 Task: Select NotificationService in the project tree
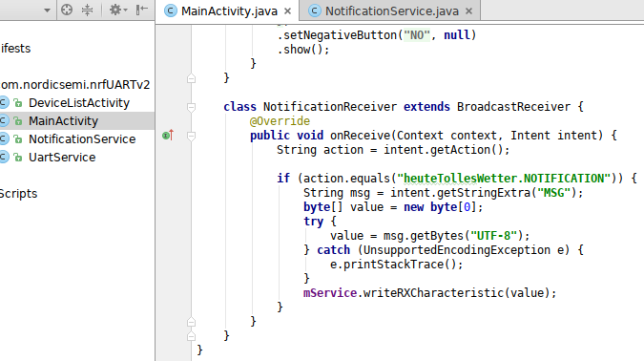[82, 139]
